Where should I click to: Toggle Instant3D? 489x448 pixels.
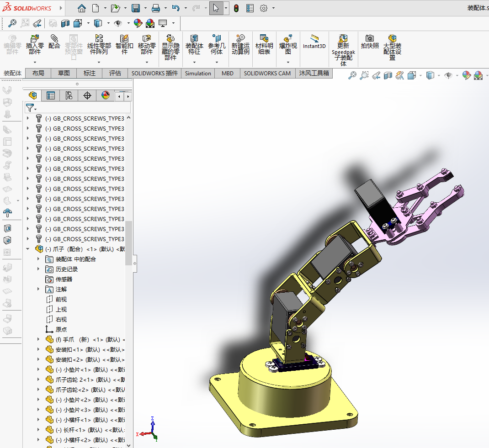point(314,42)
